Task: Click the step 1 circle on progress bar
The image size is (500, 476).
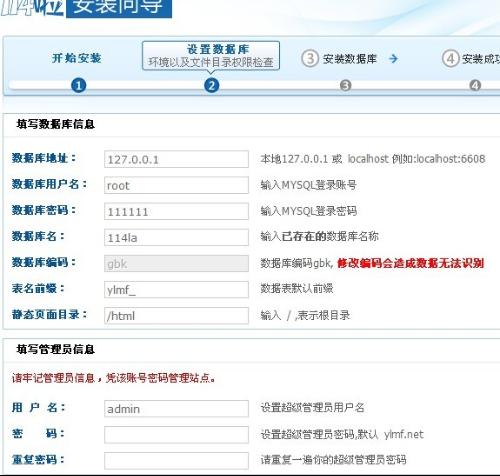Action: tap(79, 86)
